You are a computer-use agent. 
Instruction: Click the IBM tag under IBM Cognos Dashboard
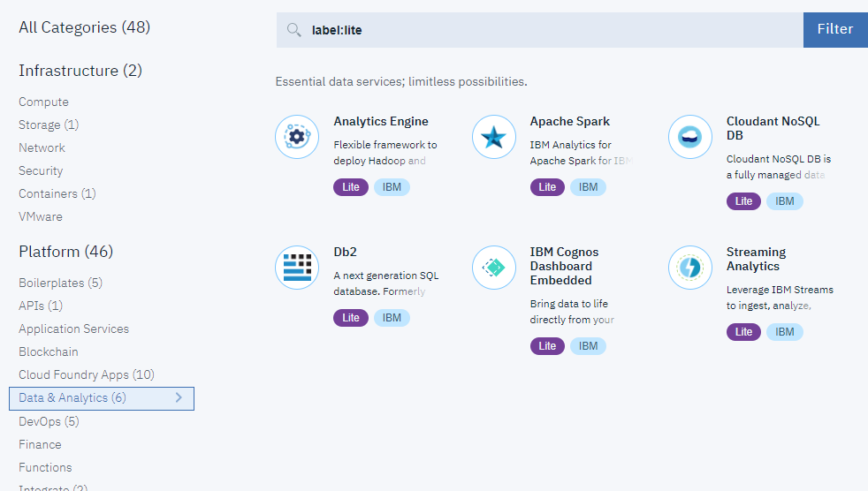(589, 346)
